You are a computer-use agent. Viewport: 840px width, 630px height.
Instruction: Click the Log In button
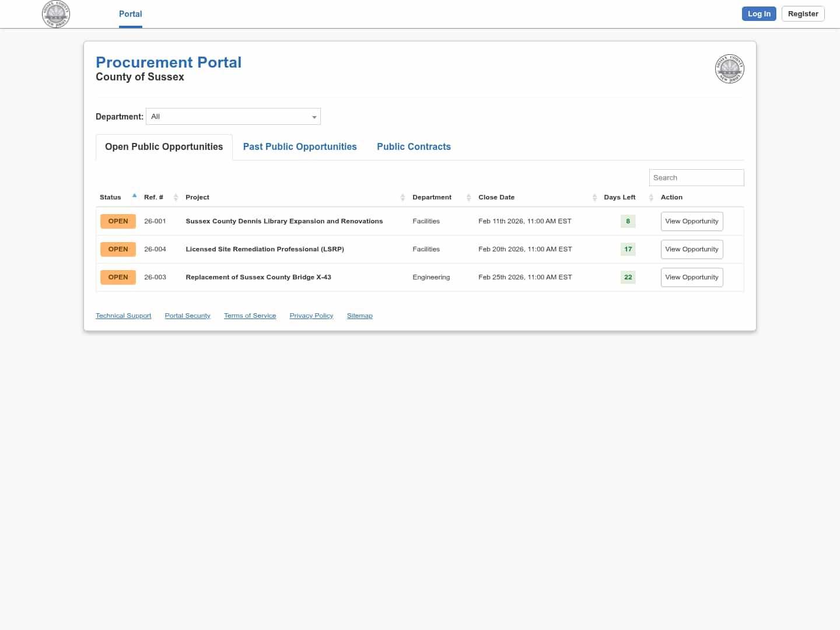758,14
